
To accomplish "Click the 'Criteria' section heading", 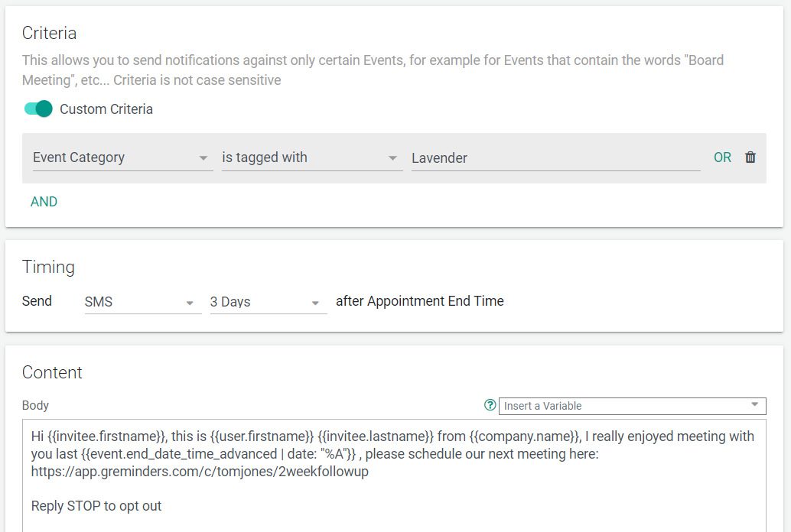I will click(50, 34).
